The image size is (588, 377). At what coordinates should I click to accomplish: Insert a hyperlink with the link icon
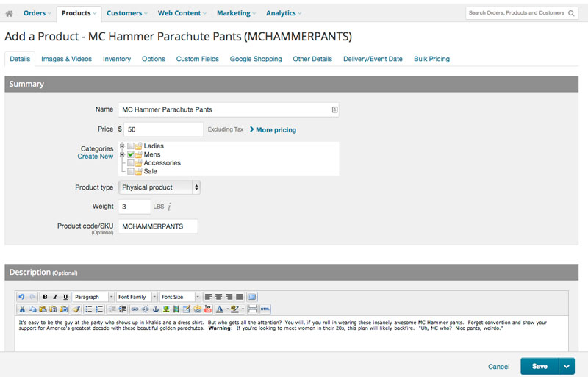point(135,309)
